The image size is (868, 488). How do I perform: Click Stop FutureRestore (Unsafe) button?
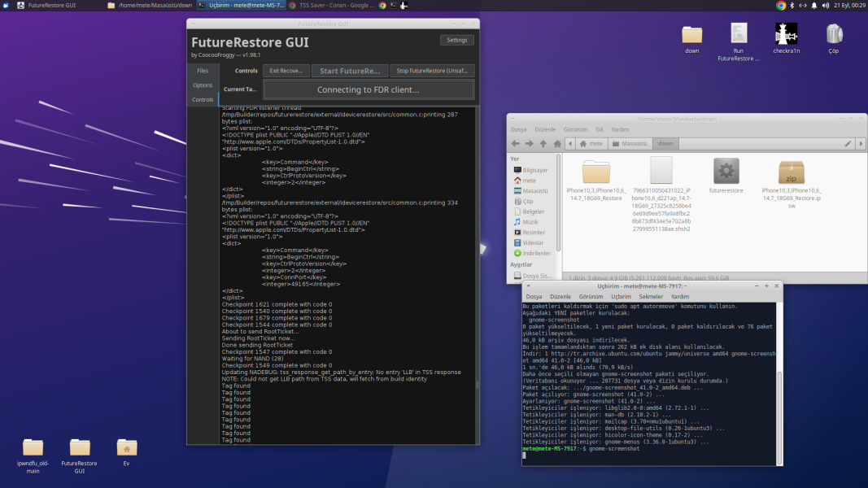(432, 71)
